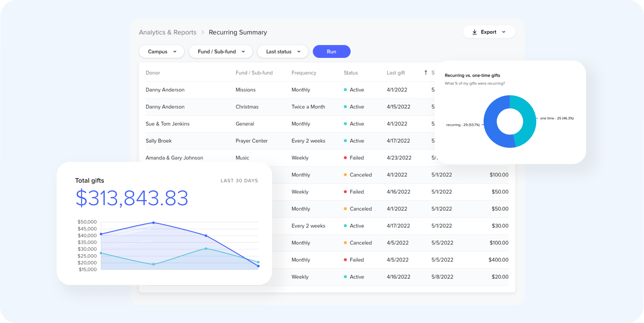
Task: Sort table by Donor column header
Action: (153, 73)
